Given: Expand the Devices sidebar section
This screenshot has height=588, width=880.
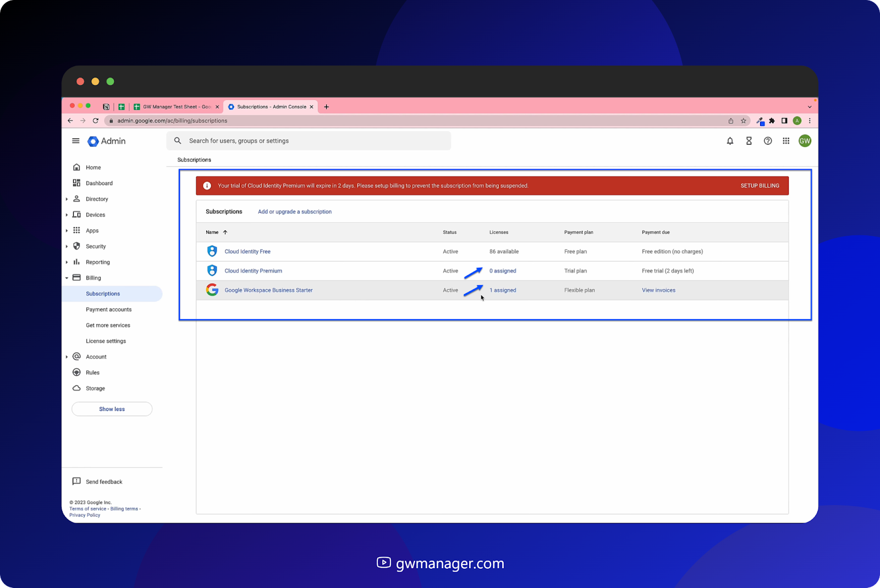Looking at the screenshot, I should pyautogui.click(x=67, y=215).
